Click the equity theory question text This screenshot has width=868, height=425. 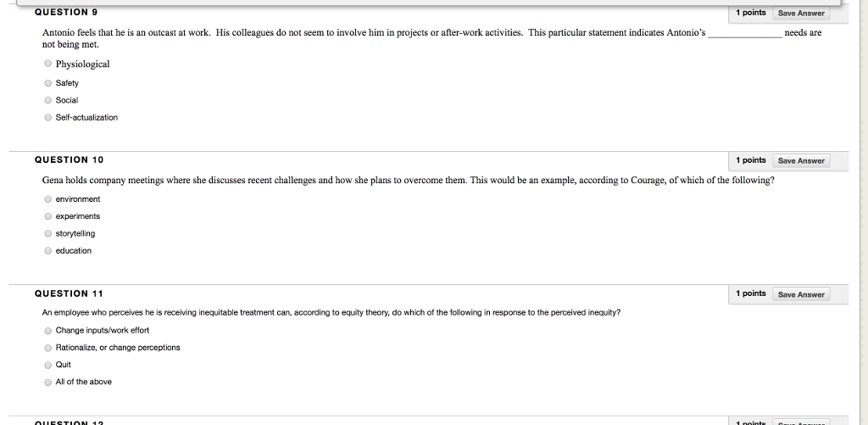(331, 312)
